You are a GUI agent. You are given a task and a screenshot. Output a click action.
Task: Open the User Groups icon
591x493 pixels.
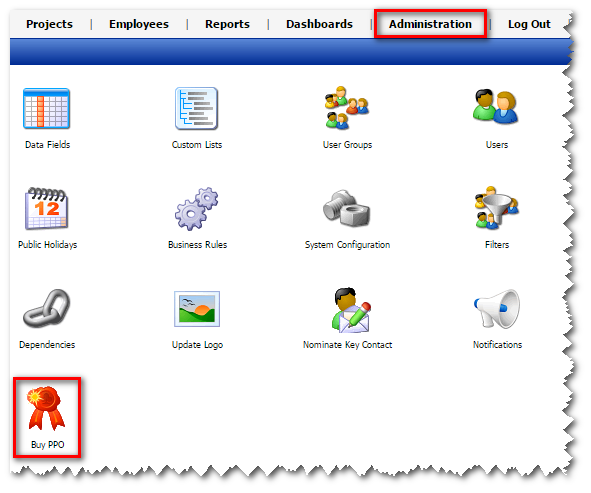[347, 108]
